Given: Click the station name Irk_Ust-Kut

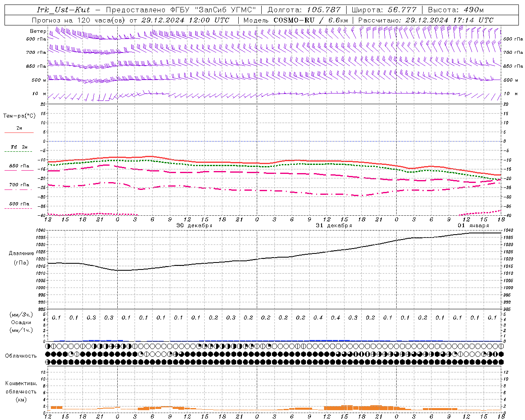Looking at the screenshot, I should [63, 10].
